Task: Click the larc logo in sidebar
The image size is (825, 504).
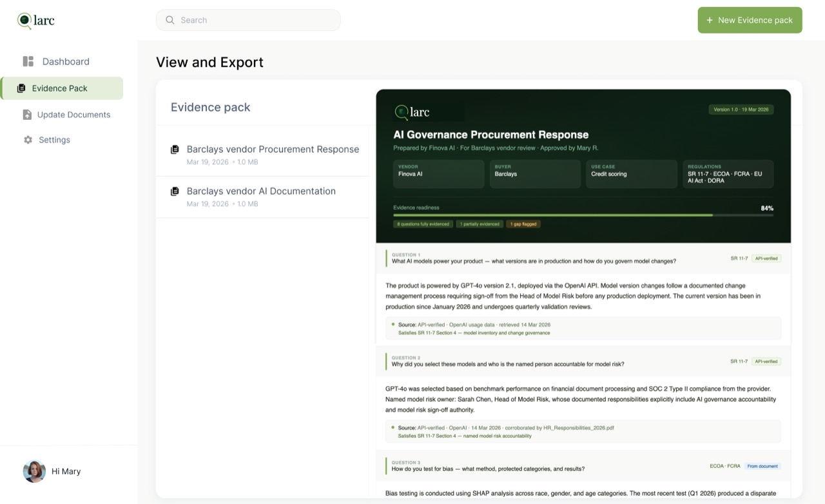Action: click(36, 21)
